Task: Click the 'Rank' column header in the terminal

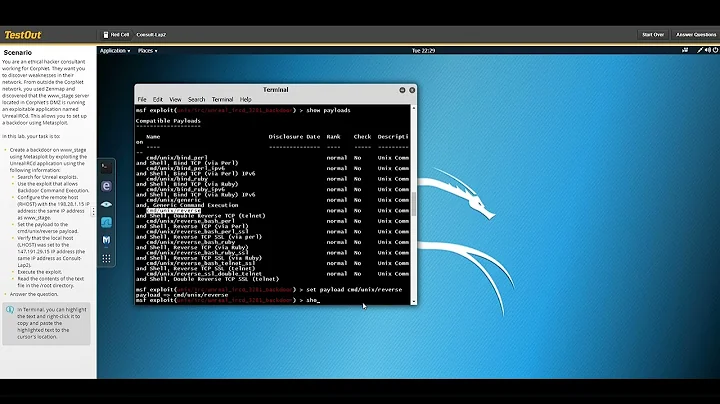Action: pos(333,137)
